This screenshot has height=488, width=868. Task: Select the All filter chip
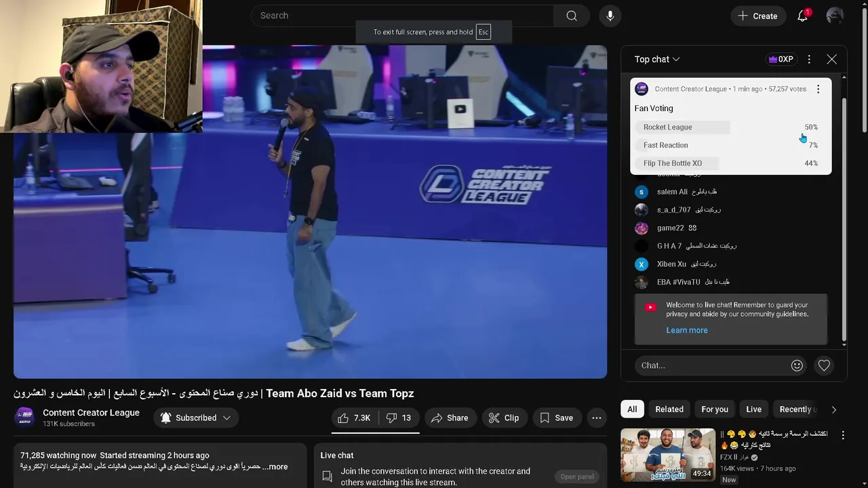(x=632, y=409)
